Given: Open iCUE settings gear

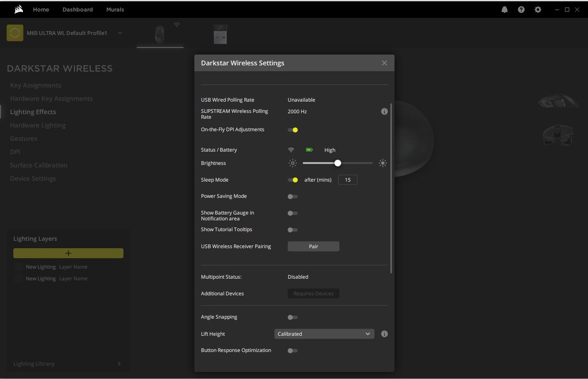Looking at the screenshot, I should point(537,9).
